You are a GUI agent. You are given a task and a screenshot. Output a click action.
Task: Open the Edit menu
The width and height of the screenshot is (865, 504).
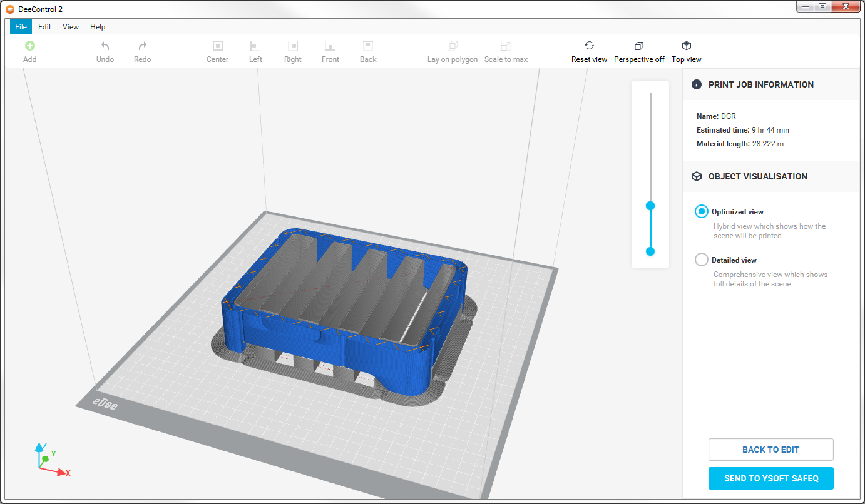click(x=44, y=27)
